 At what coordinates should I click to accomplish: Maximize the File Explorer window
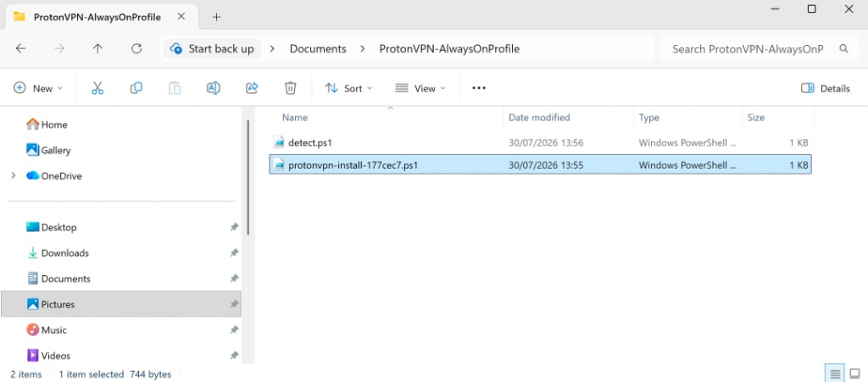[811, 8]
